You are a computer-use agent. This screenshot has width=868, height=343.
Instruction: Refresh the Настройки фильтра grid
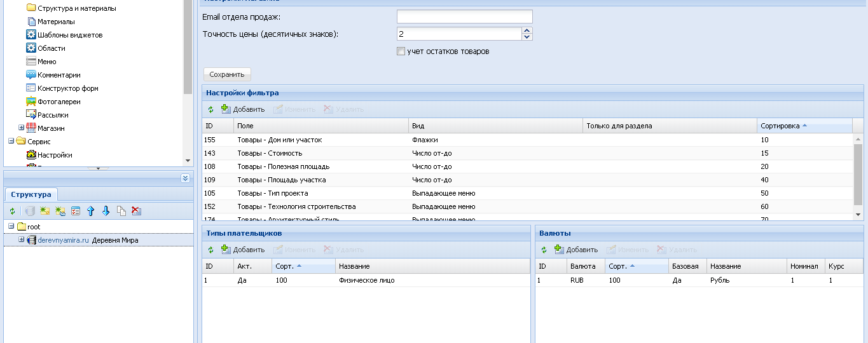click(x=210, y=109)
